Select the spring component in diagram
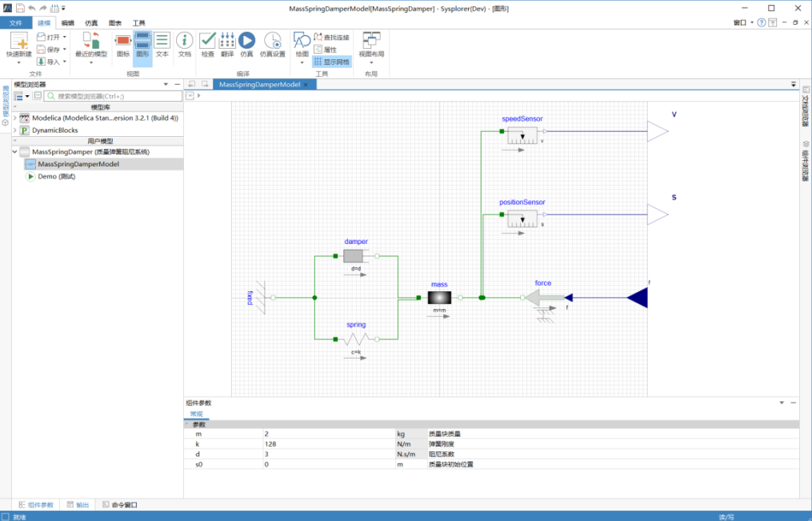Image resolution: width=812 pixels, height=521 pixels. point(356,339)
